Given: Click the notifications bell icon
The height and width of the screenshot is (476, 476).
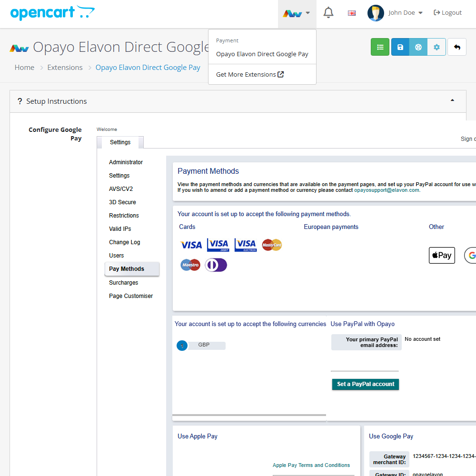Looking at the screenshot, I should [328, 13].
